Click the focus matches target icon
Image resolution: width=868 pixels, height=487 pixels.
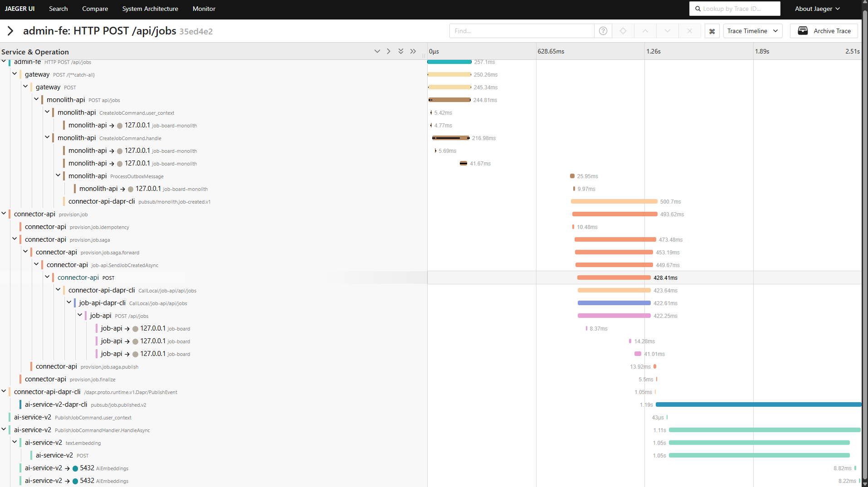coord(623,31)
